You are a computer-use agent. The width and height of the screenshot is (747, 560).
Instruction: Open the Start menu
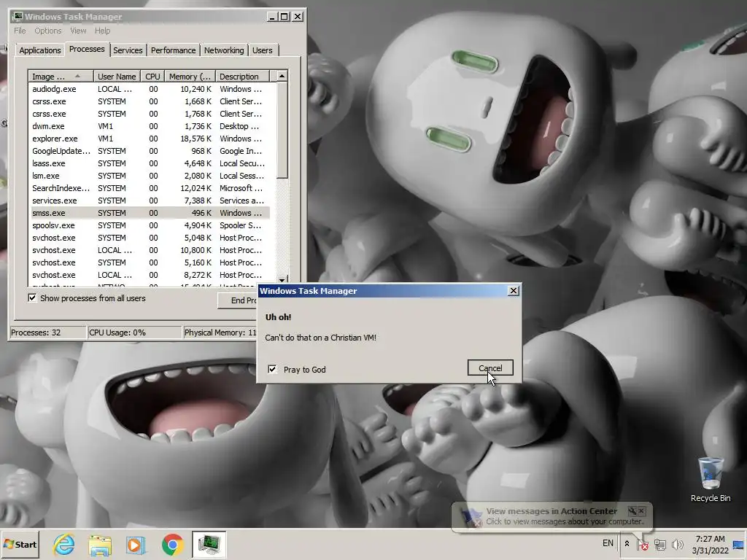coord(20,544)
